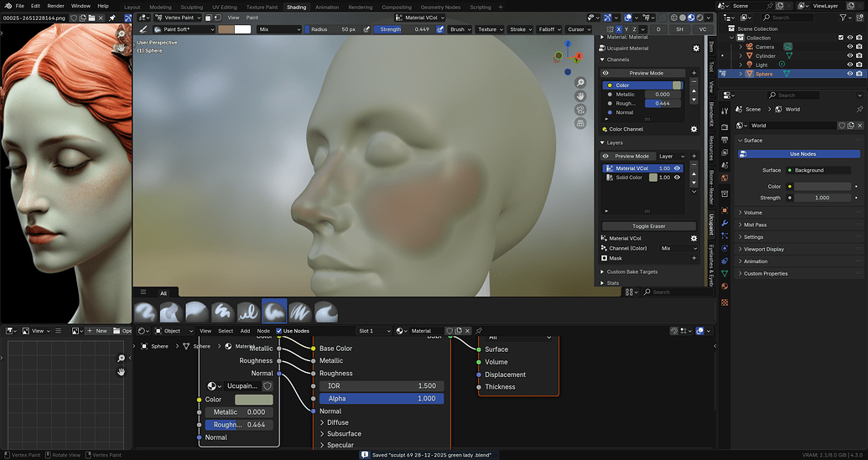
Task: Open the Vertex Paint mode dropdown
Action: click(177, 18)
